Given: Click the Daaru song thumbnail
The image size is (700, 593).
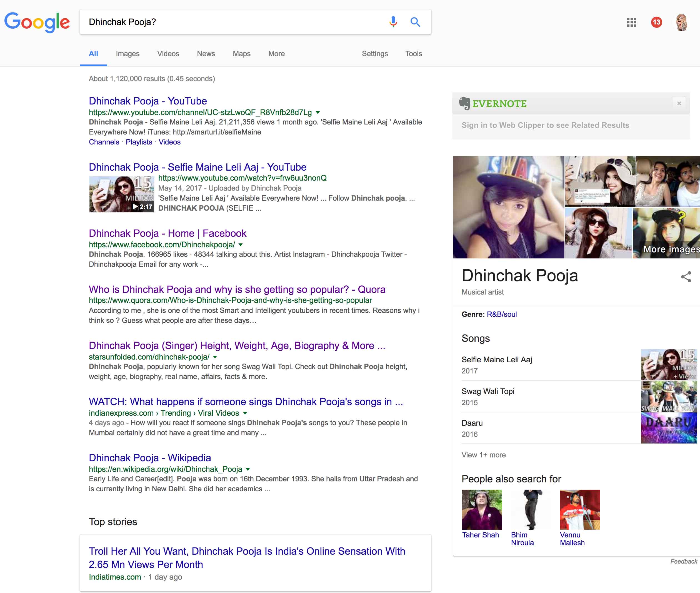Looking at the screenshot, I should (x=669, y=428).
